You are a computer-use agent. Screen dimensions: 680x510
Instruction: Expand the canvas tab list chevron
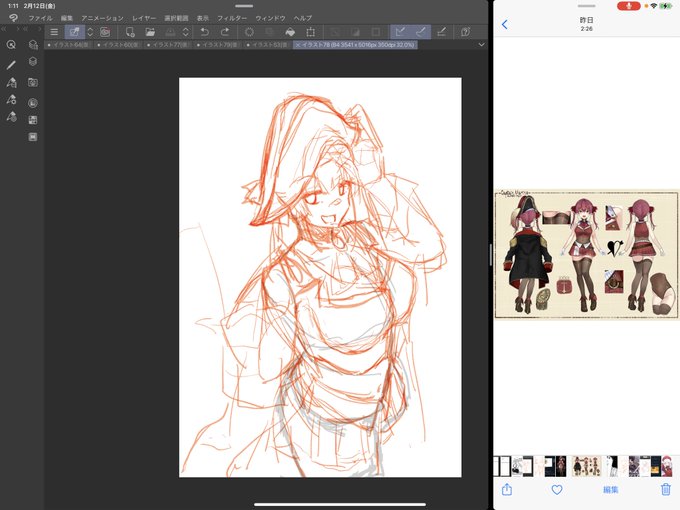click(x=481, y=45)
